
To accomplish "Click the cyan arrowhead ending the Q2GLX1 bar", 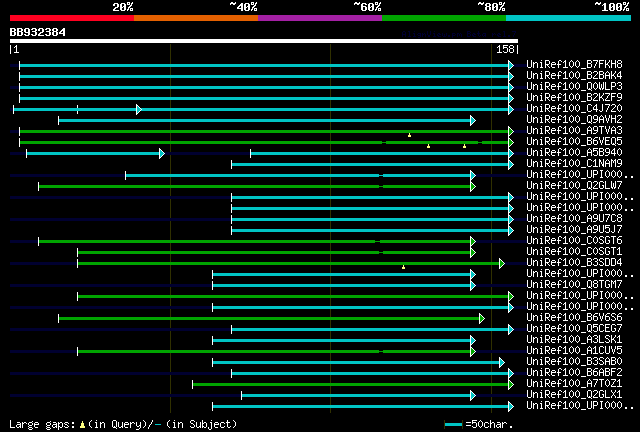I will coord(473,396).
